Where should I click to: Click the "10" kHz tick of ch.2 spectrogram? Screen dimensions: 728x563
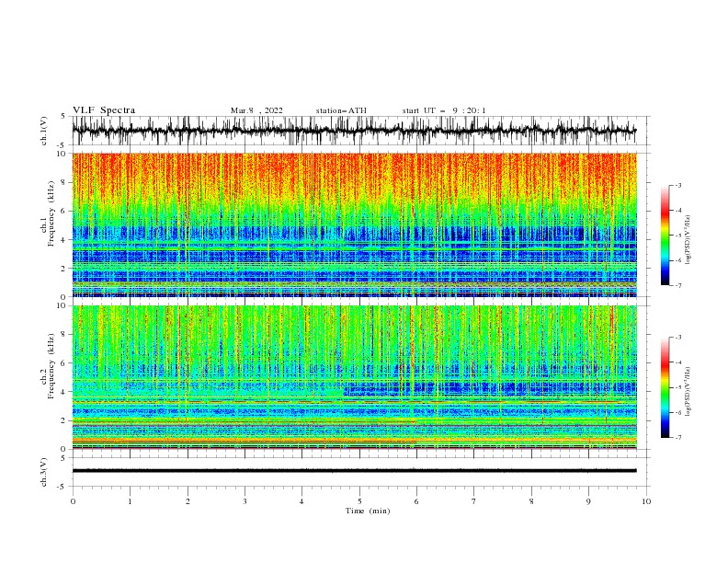tap(63, 305)
